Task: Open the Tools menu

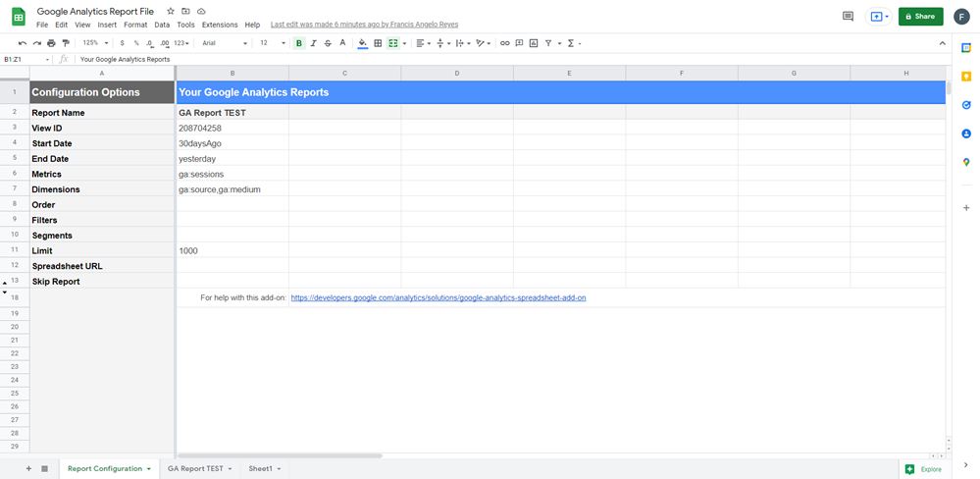Action: coord(185,25)
